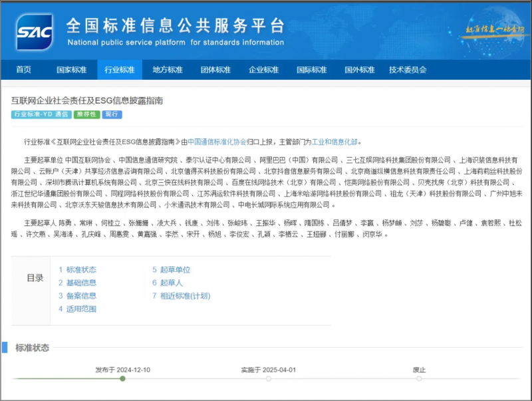Click the 发布于 2024-12-10 date text

point(122,370)
